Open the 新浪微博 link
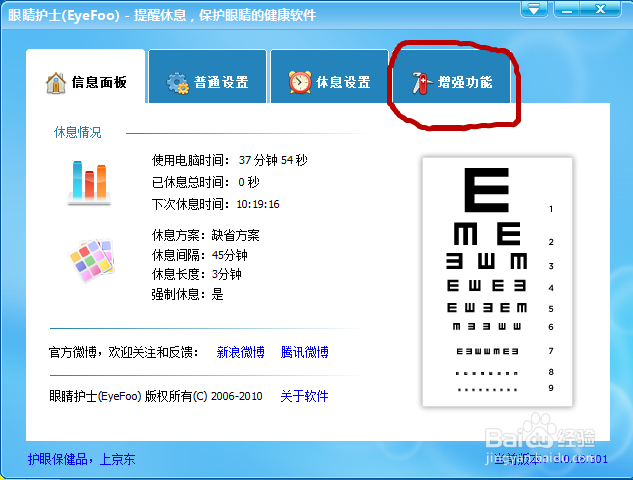This screenshot has height=480, width=633. pyautogui.click(x=241, y=352)
